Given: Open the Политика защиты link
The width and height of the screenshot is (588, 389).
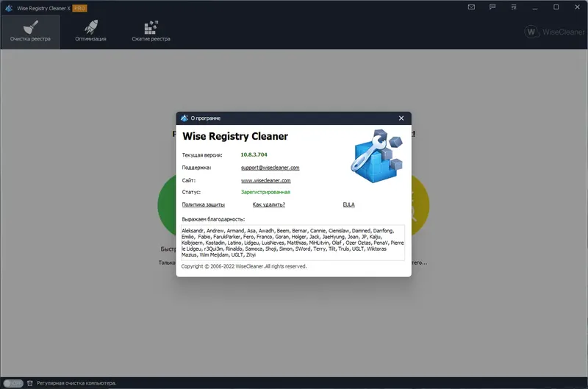Looking at the screenshot, I should click(204, 204).
